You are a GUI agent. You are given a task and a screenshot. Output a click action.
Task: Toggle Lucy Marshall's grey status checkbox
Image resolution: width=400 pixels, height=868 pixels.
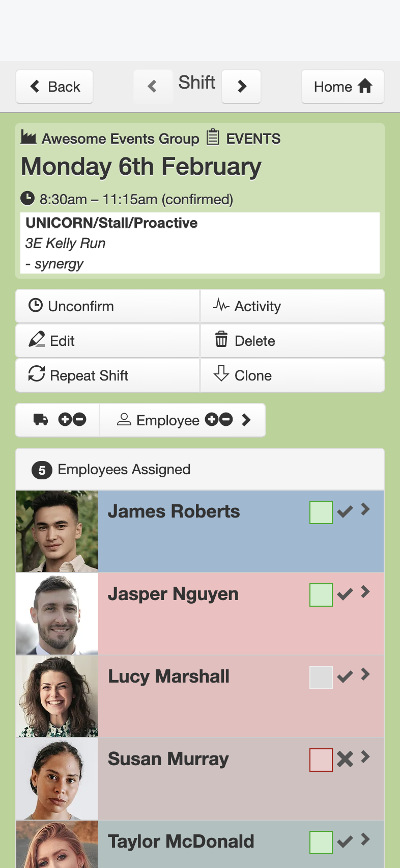click(321, 677)
